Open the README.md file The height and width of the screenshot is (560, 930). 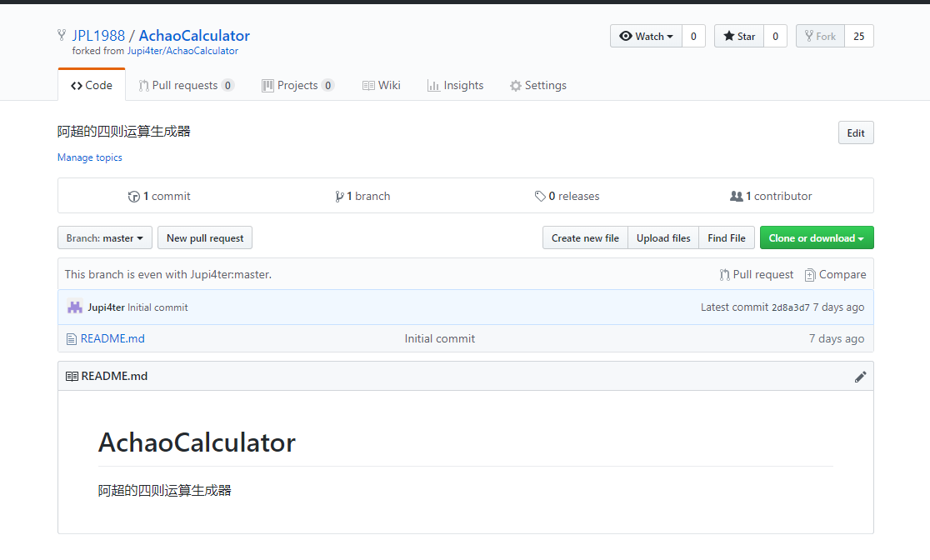point(112,338)
